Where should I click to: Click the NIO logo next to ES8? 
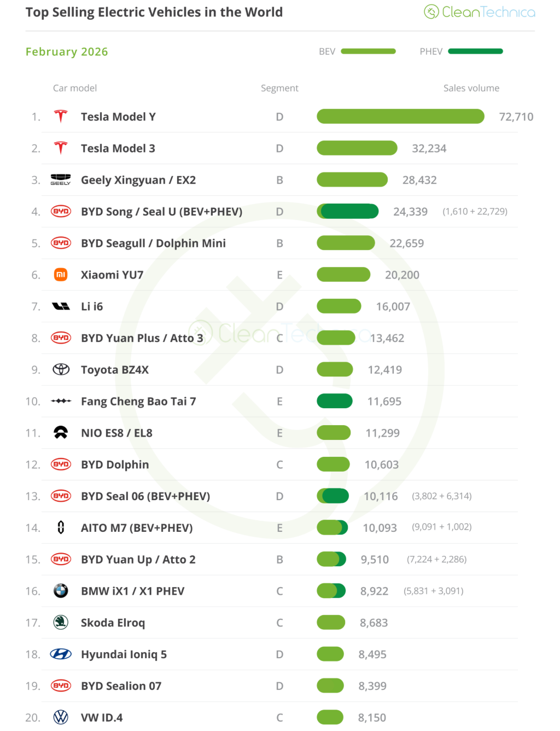[61, 433]
